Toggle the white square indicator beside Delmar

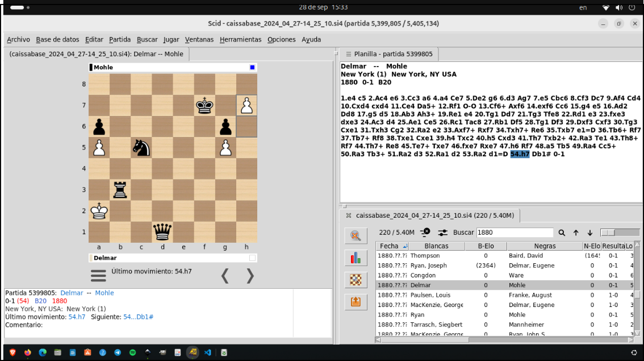pos(252,258)
